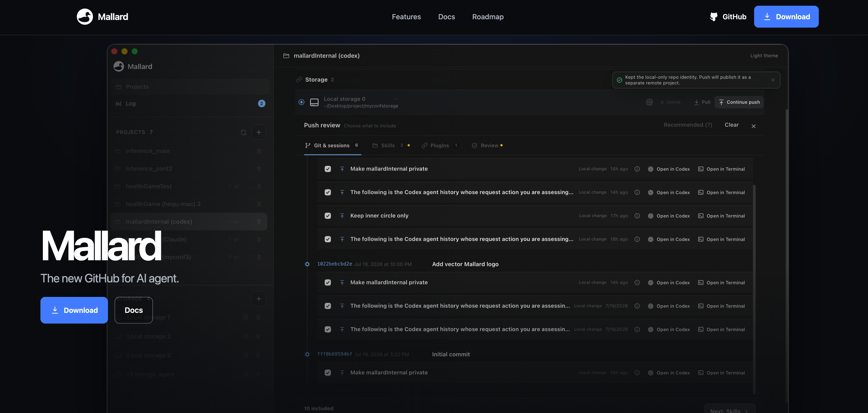Image resolution: width=868 pixels, height=413 pixels.
Task: Delete Local storage 2 with its trash icon
Action: point(258,336)
